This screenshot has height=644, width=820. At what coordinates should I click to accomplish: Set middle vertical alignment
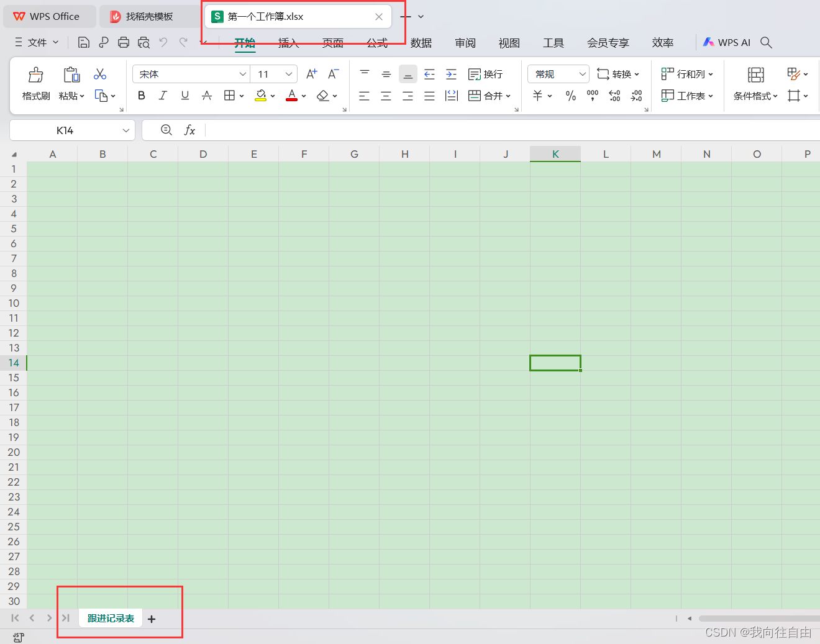click(386, 74)
